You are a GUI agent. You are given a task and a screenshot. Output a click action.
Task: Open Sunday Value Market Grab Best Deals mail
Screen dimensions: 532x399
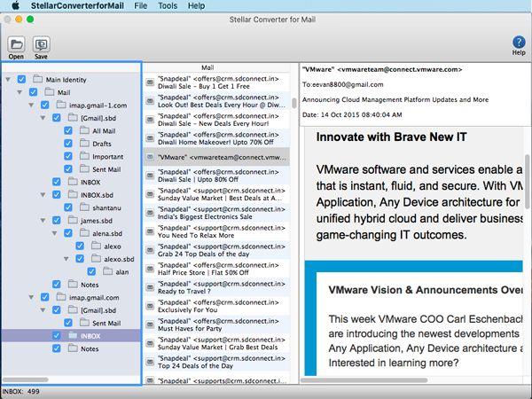(216, 343)
